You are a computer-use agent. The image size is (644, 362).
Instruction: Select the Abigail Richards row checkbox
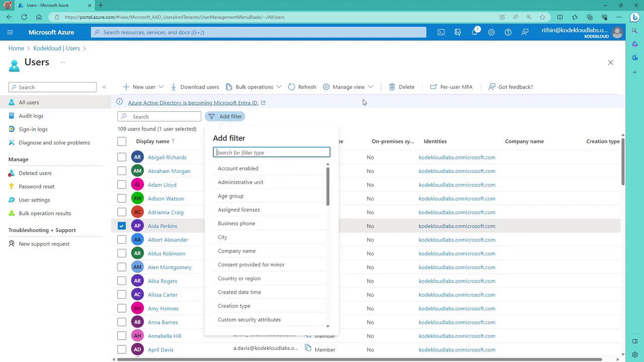pyautogui.click(x=122, y=157)
